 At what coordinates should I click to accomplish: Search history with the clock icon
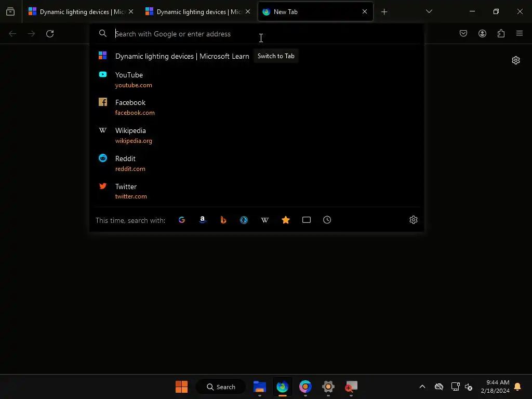click(327, 220)
